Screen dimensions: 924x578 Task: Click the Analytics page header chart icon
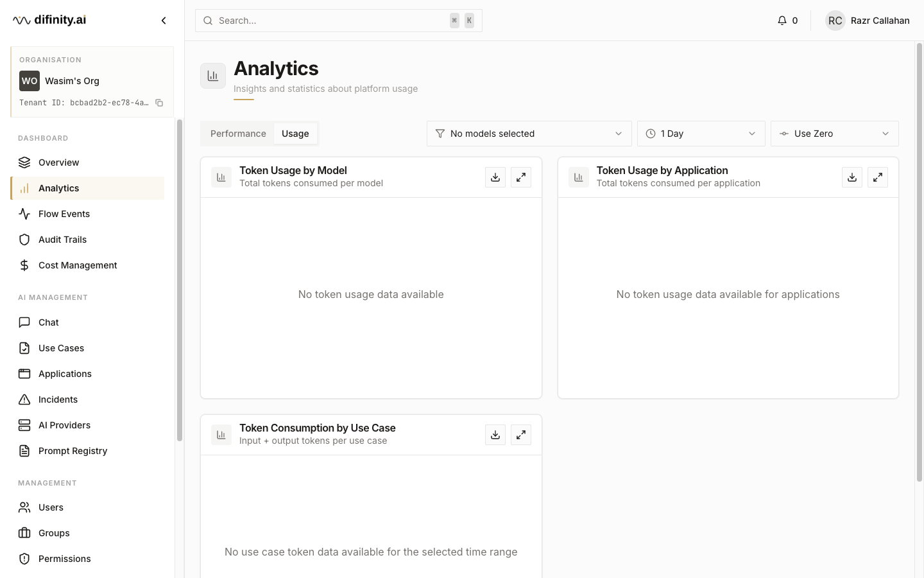coord(213,76)
